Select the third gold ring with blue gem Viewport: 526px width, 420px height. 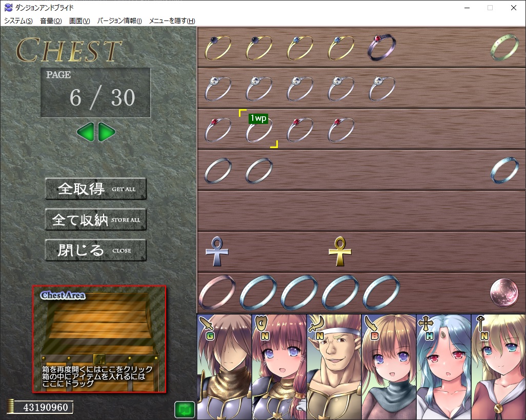click(300, 48)
